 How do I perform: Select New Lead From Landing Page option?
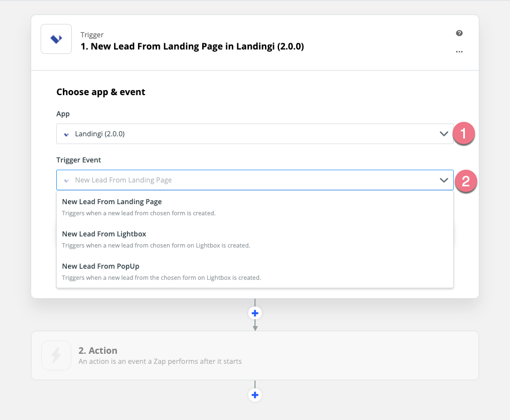pyautogui.click(x=255, y=207)
